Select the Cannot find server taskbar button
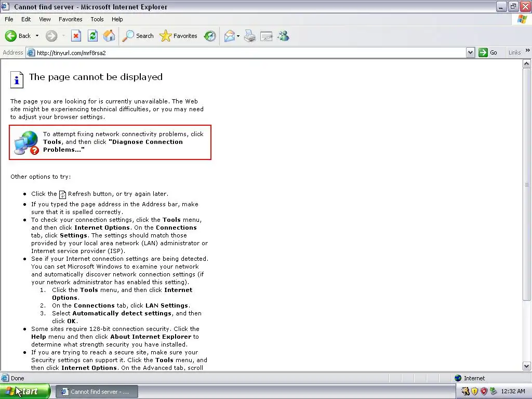 pos(97,392)
